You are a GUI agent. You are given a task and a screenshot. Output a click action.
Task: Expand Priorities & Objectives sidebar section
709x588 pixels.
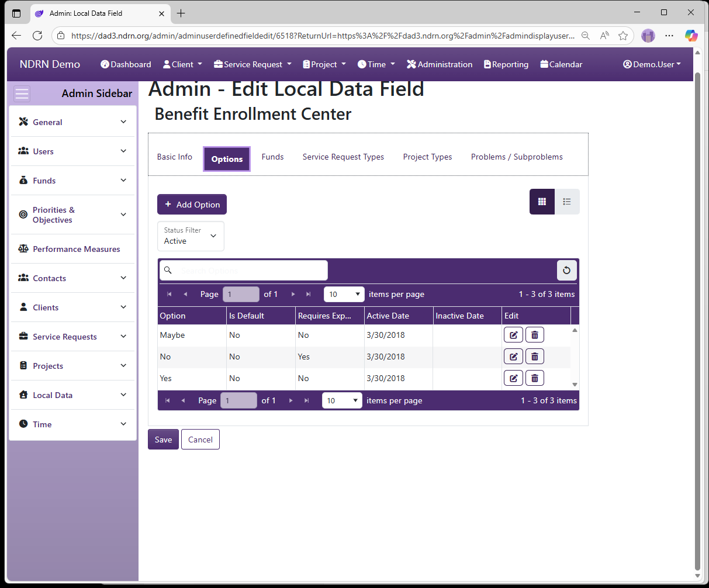tap(73, 215)
